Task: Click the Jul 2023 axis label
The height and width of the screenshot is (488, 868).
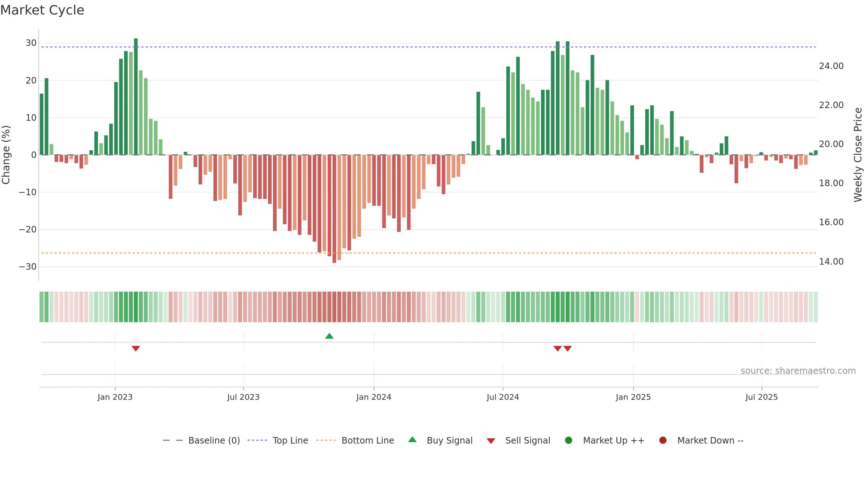Action: click(243, 397)
